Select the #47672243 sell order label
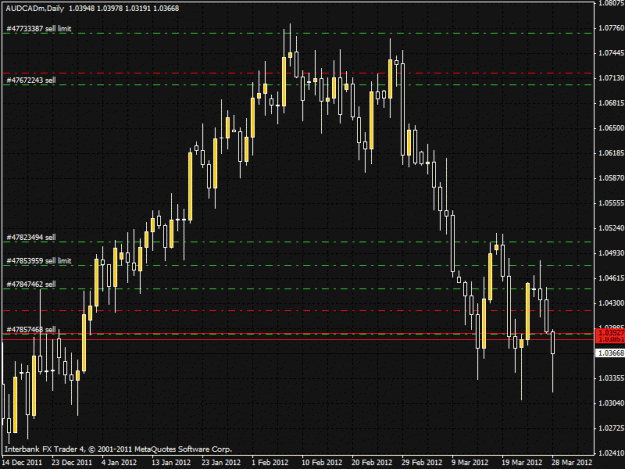 (x=31, y=80)
